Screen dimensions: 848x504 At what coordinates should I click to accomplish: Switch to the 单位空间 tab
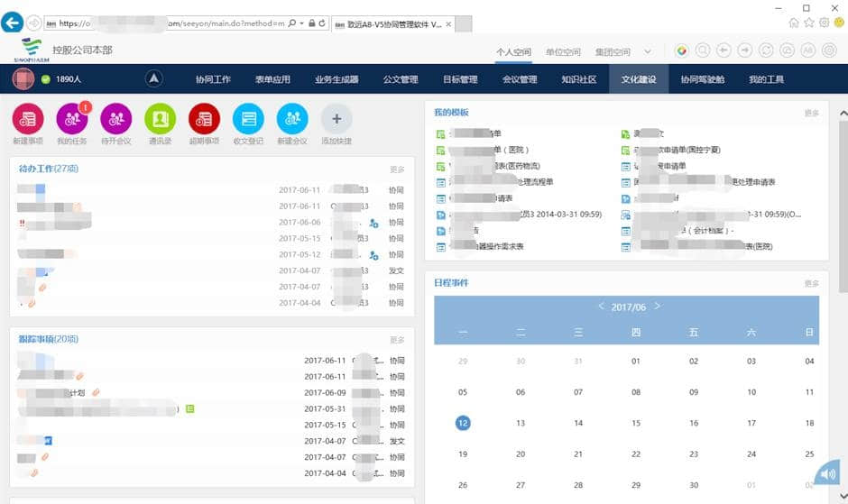click(563, 52)
